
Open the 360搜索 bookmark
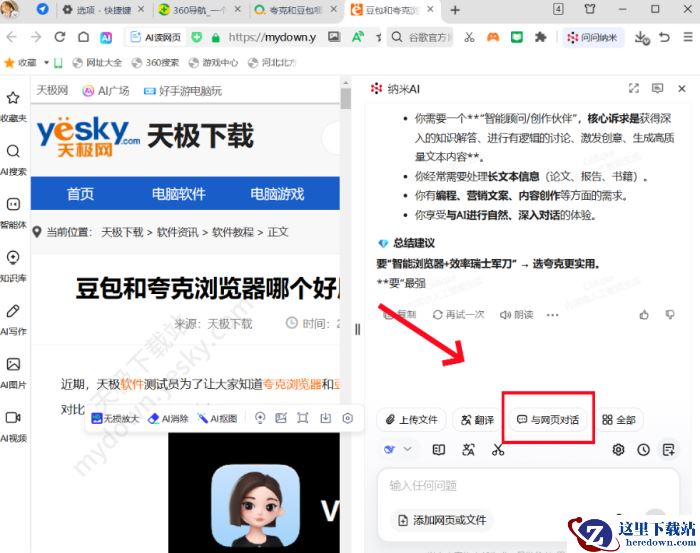point(155,63)
